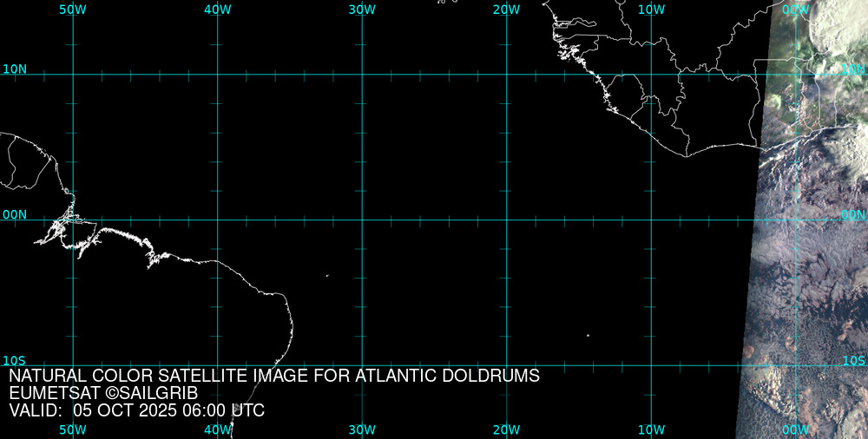Click the bottom 20W longitude label
The image size is (868, 439).
(x=506, y=429)
